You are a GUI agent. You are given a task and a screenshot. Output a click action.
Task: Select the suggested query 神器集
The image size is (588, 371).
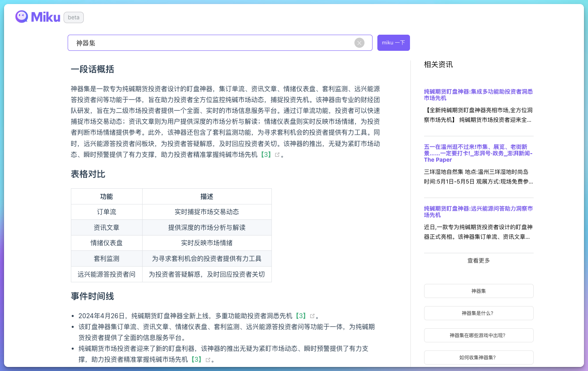pos(479,291)
